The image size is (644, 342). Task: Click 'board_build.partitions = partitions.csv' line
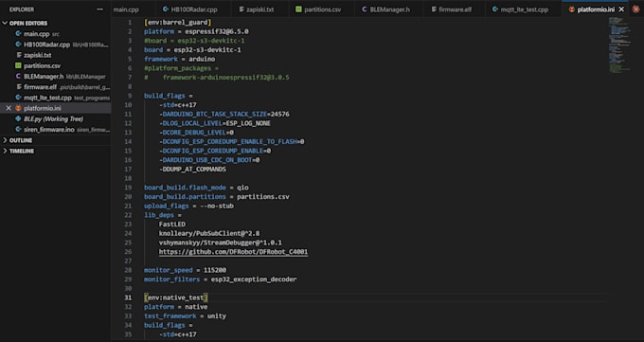pos(217,196)
